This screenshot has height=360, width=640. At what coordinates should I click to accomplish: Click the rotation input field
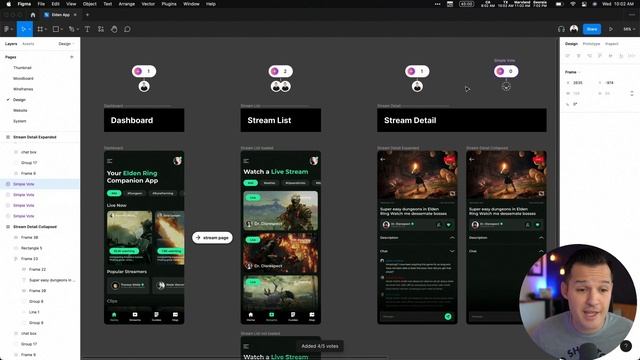pos(578,104)
